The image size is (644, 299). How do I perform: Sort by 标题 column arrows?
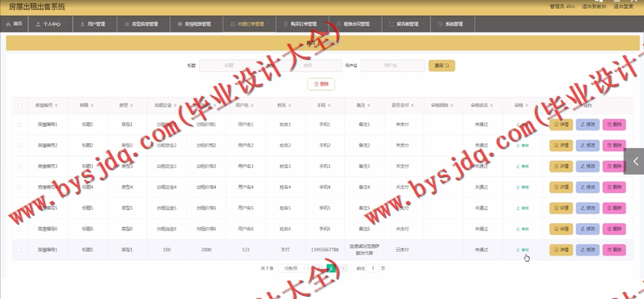92,106
